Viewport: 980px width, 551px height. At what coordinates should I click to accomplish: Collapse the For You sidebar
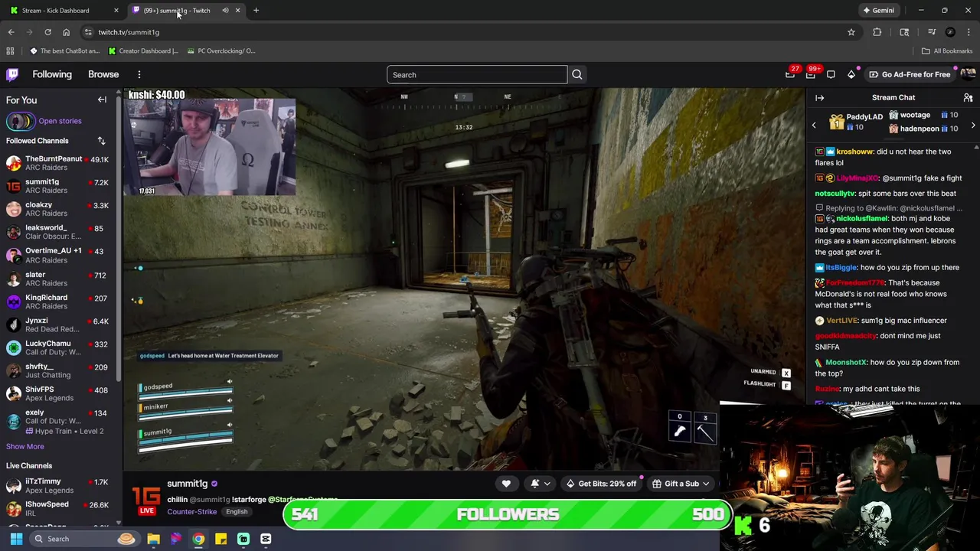click(102, 99)
